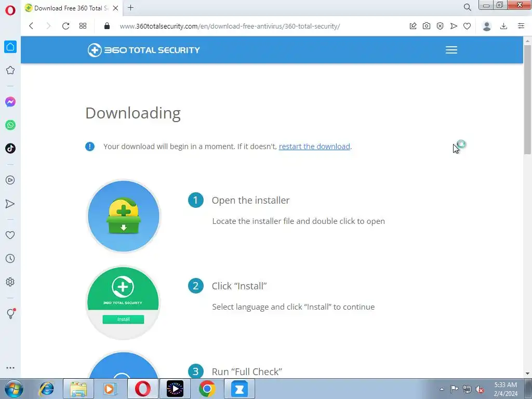Image resolution: width=532 pixels, height=399 pixels.
Task: Click the Click “Install” step heading
Action: (x=239, y=286)
